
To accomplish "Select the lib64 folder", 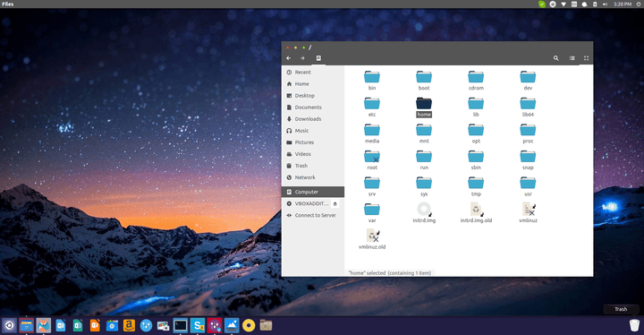I will [x=528, y=107].
